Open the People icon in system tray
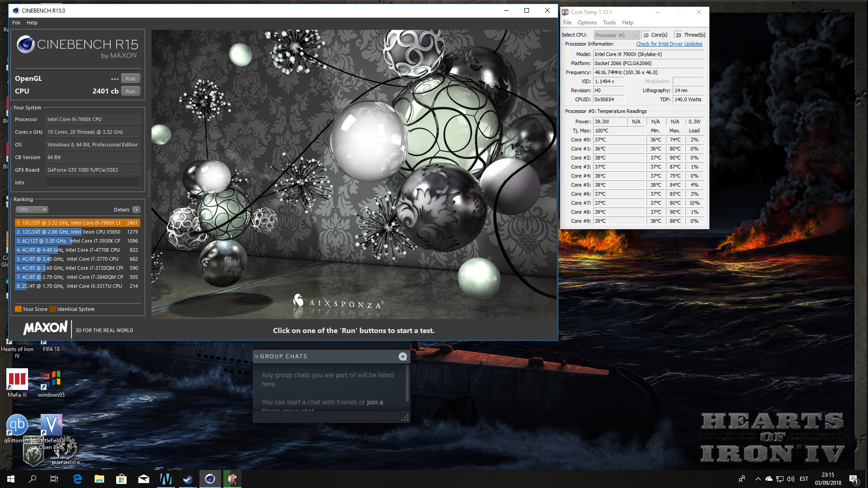868x488 pixels. click(742, 479)
